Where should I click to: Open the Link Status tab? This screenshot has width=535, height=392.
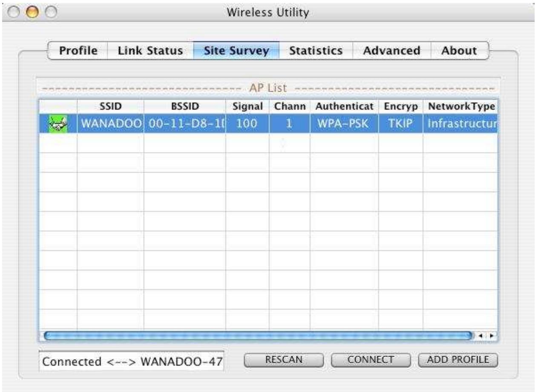tap(150, 51)
